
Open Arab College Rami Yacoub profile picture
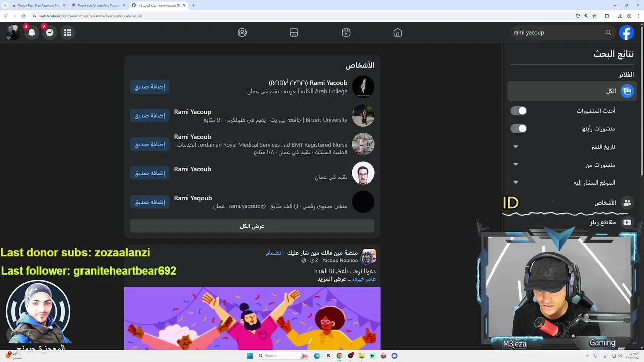point(363,87)
